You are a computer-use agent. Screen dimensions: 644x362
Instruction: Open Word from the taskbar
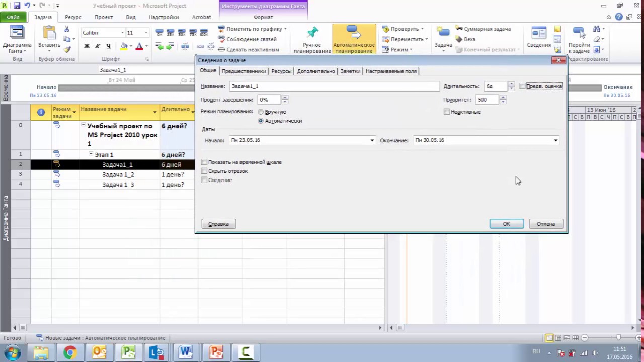(187, 352)
